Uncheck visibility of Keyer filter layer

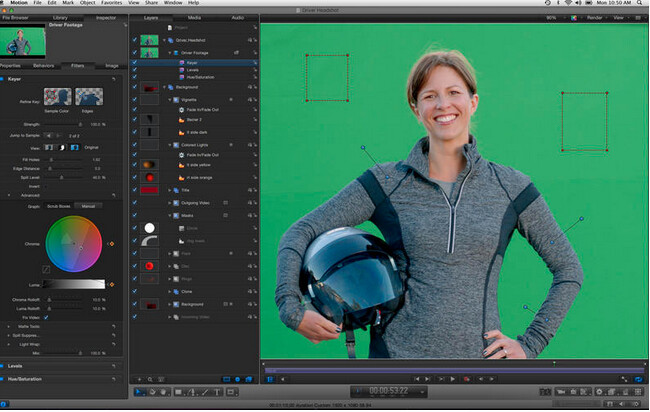tap(136, 61)
